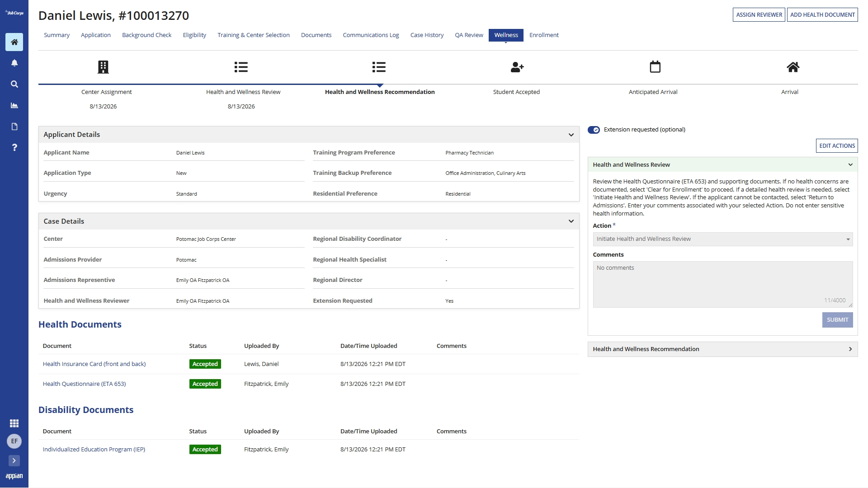
Task: Click the Accepted status for Health Questionnaire
Action: [205, 384]
